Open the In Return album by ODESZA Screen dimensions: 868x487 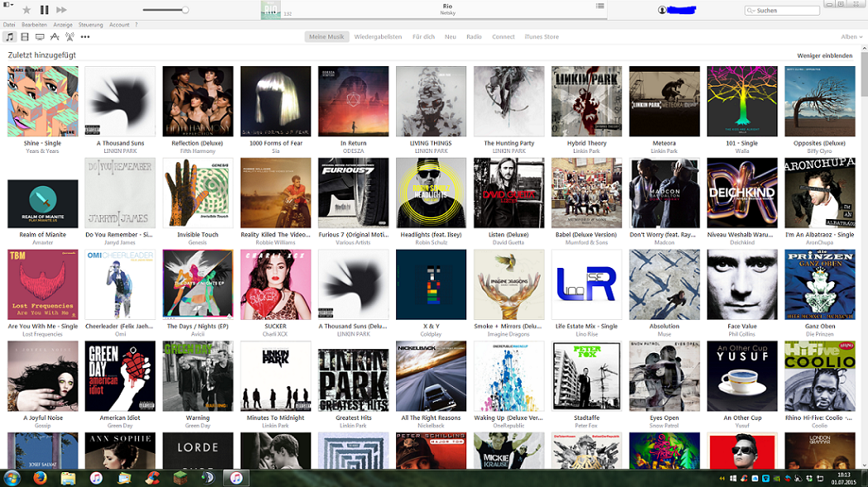tap(353, 101)
